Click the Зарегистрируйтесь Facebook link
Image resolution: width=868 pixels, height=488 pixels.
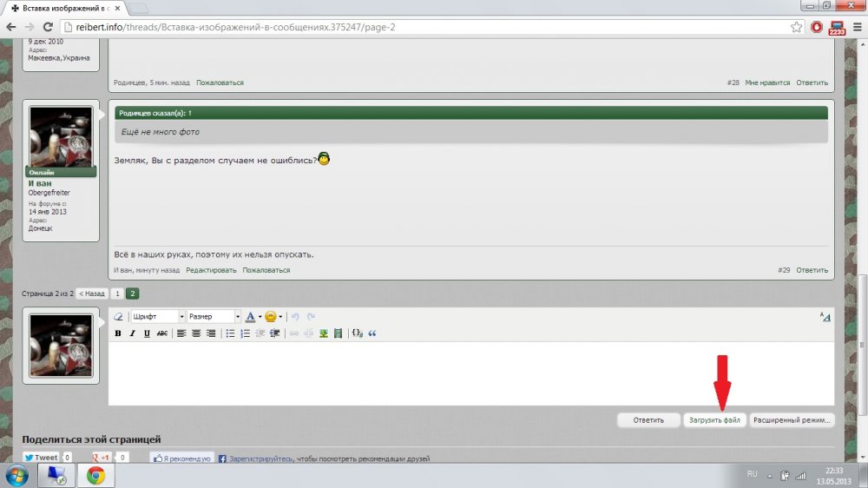point(260,458)
